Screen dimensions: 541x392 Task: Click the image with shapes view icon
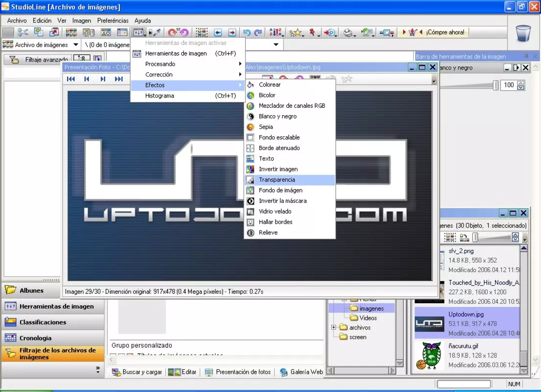pos(105,32)
